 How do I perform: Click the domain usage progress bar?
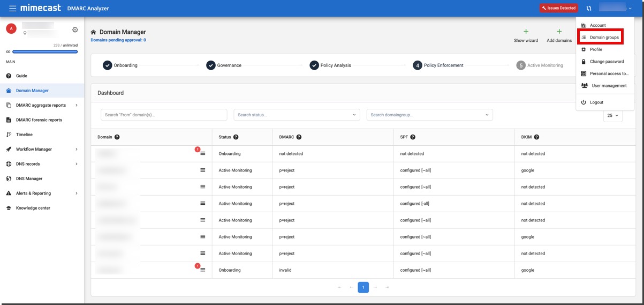[x=45, y=52]
